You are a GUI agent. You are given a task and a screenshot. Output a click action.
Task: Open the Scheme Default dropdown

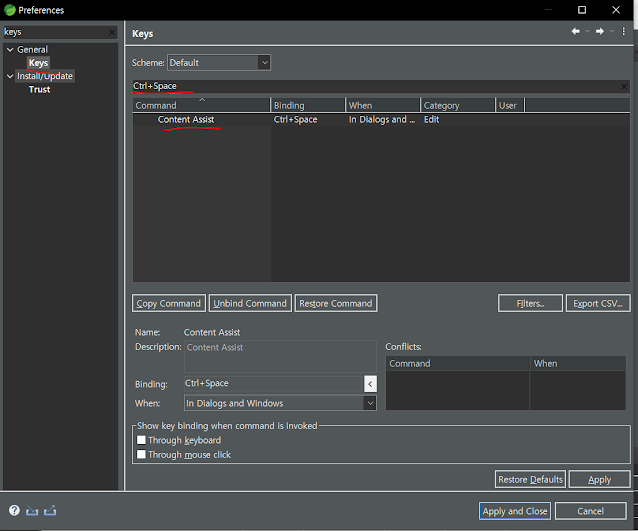[x=219, y=63]
